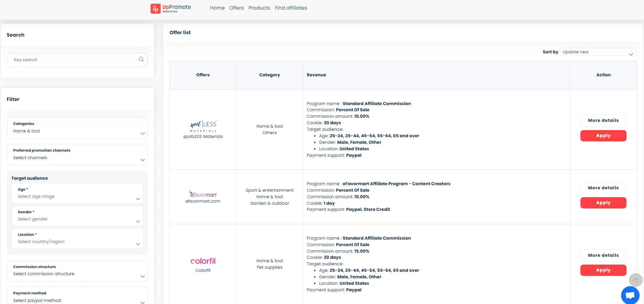Screen dimensions: 644x304
Task: Click the UpPromote Marketplace logo
Action: 171,8
